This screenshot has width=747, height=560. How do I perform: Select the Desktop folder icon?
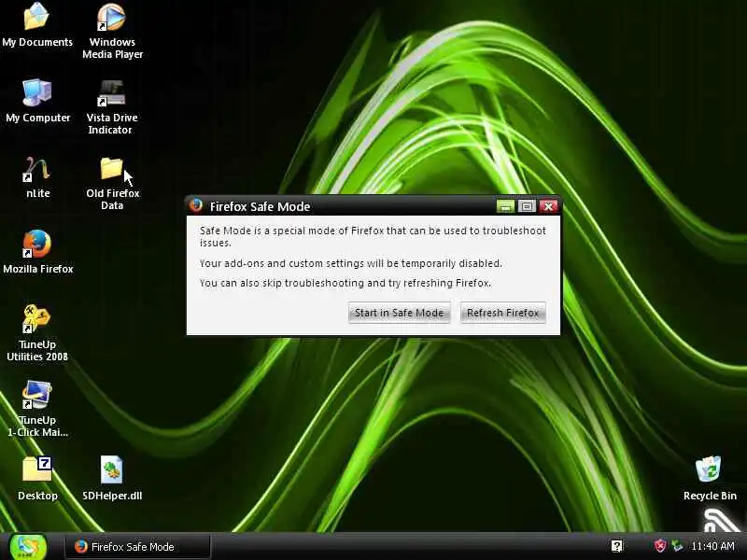[37, 479]
